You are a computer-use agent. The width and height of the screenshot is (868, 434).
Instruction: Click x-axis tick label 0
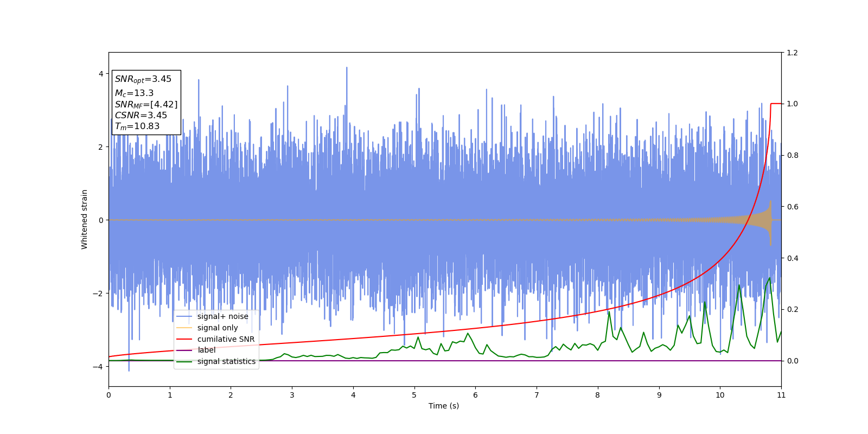[108, 395]
